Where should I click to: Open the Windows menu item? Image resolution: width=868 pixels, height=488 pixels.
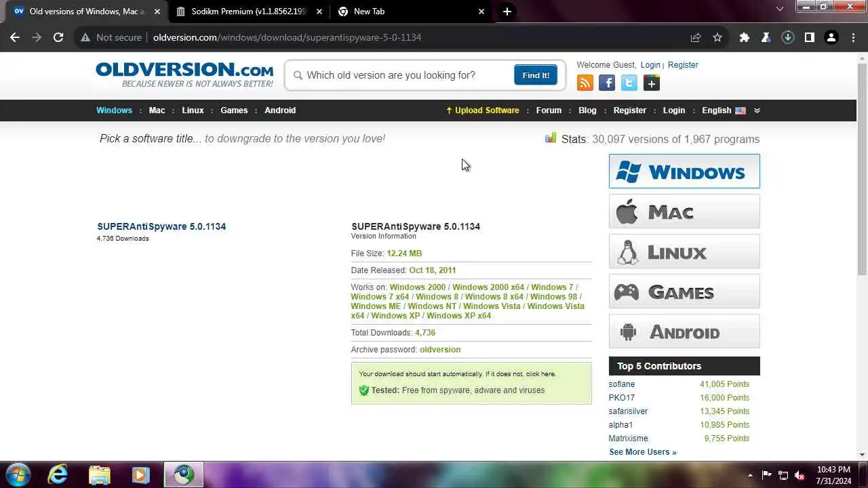point(114,110)
